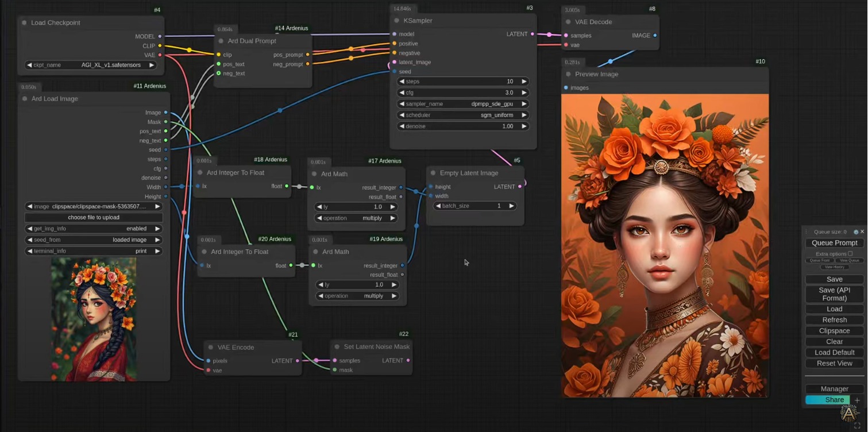Click the plus icon beside Share button
This screenshot has width=868, height=432.
point(857,400)
